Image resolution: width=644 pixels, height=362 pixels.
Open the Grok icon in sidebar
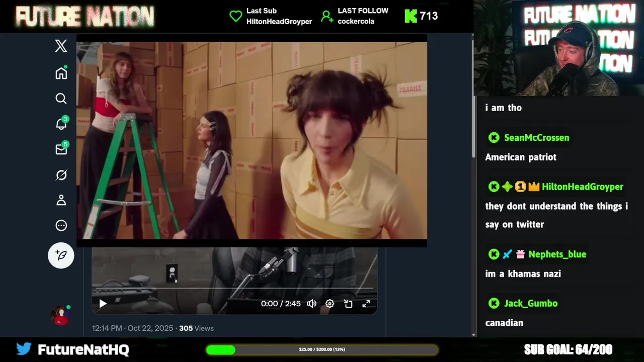pyautogui.click(x=61, y=175)
